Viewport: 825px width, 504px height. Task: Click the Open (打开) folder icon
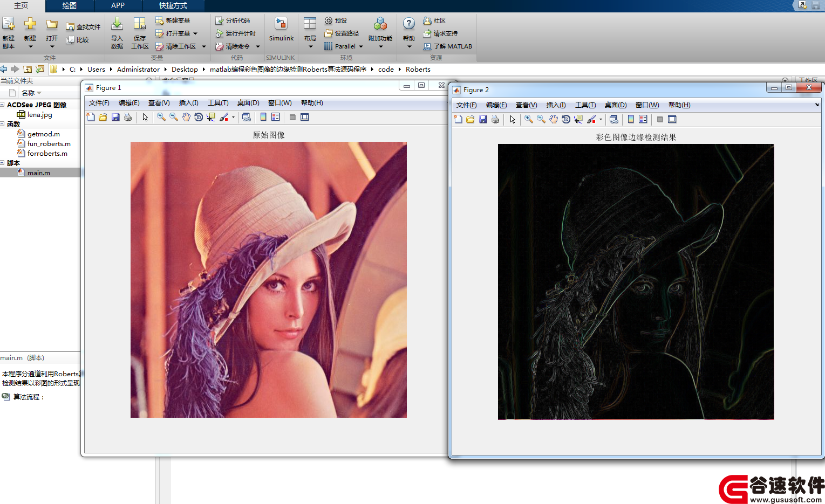pos(52,24)
